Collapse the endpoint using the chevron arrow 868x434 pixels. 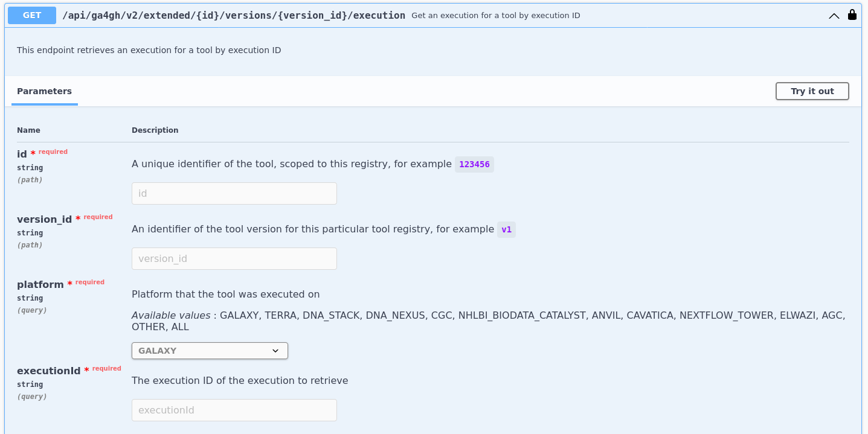834,16
